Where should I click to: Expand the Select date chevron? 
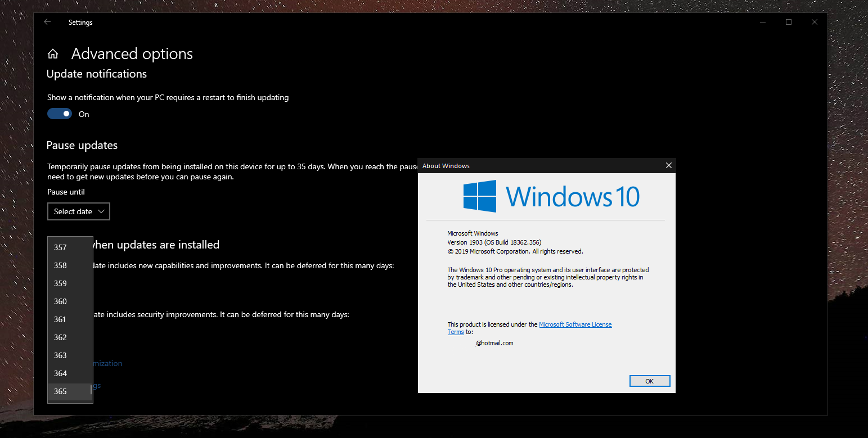click(101, 211)
